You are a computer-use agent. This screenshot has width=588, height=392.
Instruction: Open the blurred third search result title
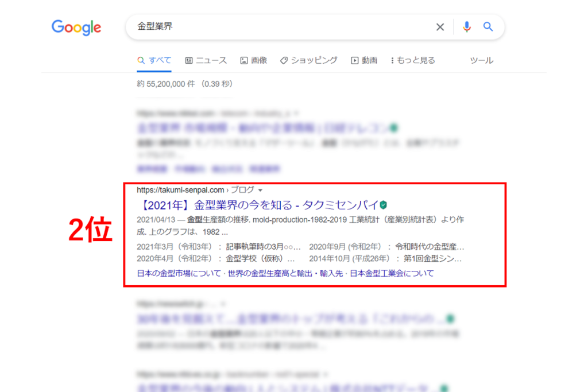click(291, 319)
